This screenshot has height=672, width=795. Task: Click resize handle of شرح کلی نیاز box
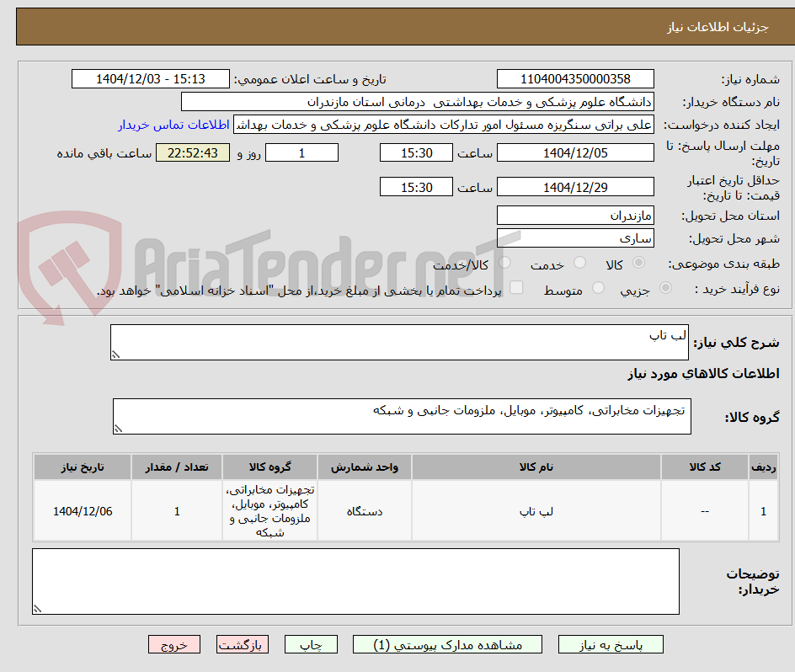[115, 355]
